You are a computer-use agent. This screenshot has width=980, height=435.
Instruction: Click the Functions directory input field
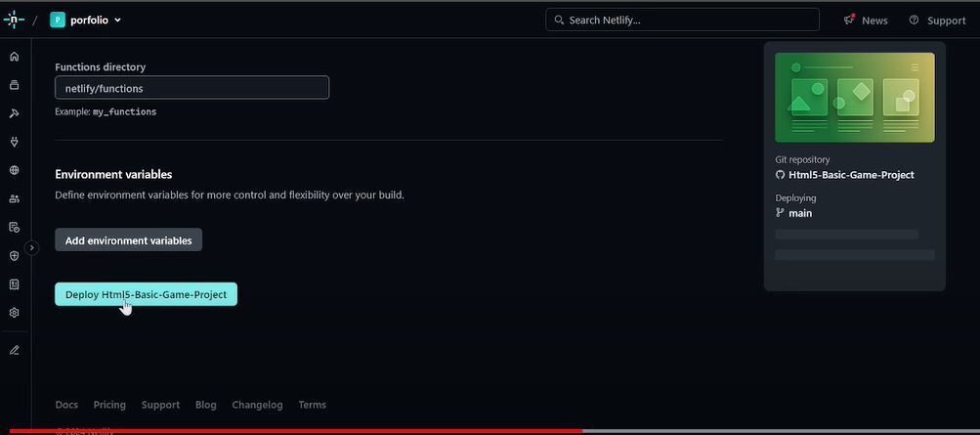(x=192, y=88)
